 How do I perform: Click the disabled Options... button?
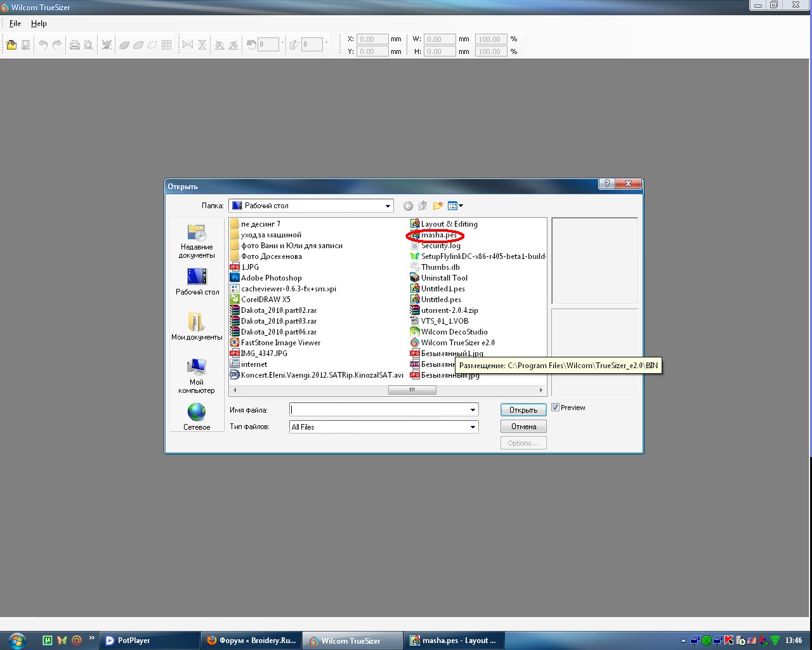(523, 443)
